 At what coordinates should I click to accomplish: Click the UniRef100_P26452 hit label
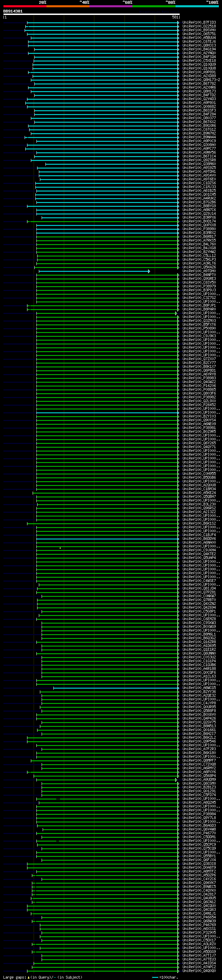(199, 405)
